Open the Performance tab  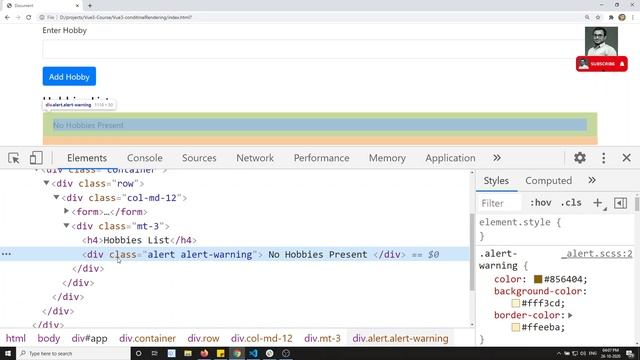(322, 158)
